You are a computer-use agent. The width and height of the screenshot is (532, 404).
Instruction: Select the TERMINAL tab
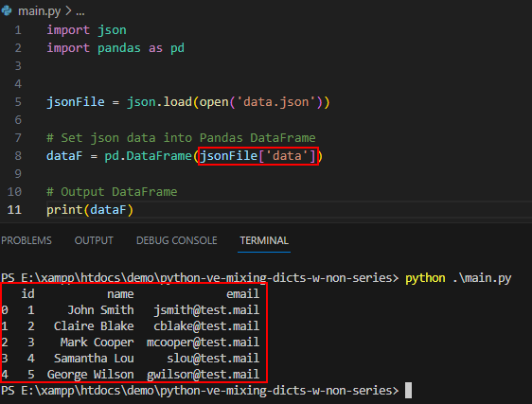coord(264,240)
